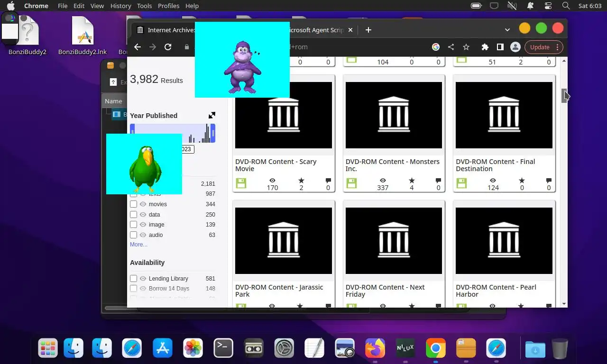The width and height of the screenshot is (607, 364).
Task: Click the reviews bubble under Final Destination
Action: pyautogui.click(x=549, y=181)
